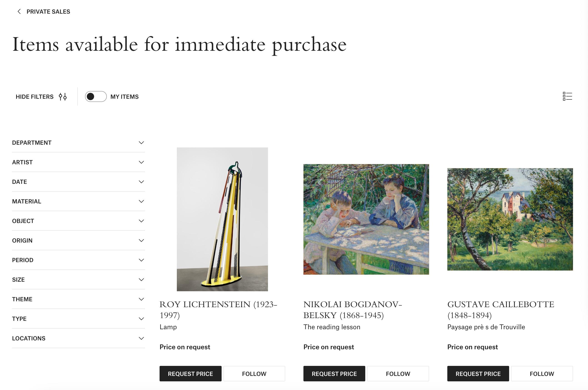588x390 pixels.
Task: Open the Material filter chevron
Action: pos(141,201)
